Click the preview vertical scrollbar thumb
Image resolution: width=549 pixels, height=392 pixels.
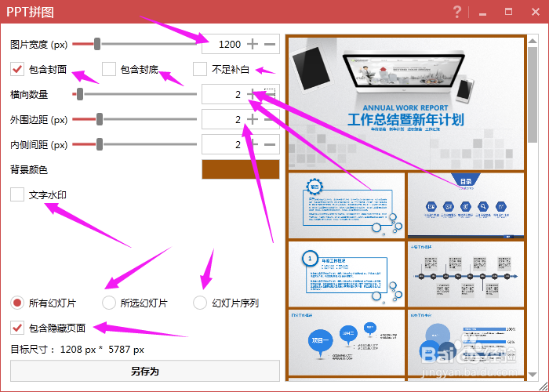(x=533, y=95)
